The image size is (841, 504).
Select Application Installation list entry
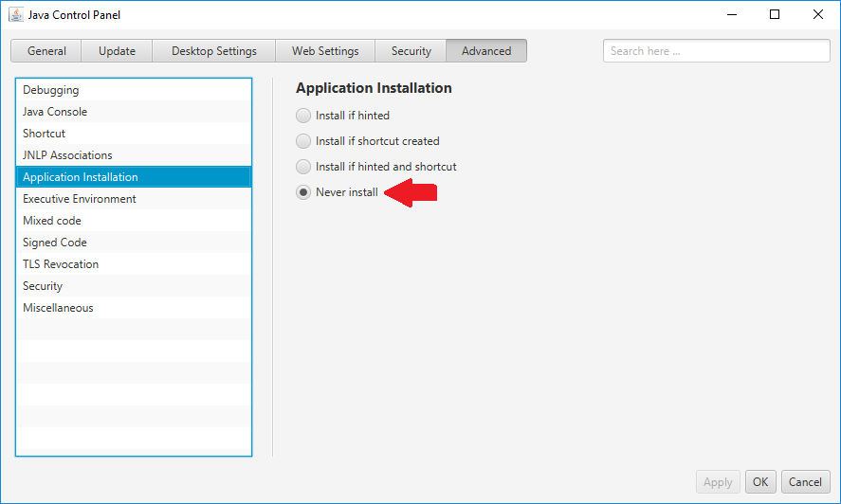134,177
